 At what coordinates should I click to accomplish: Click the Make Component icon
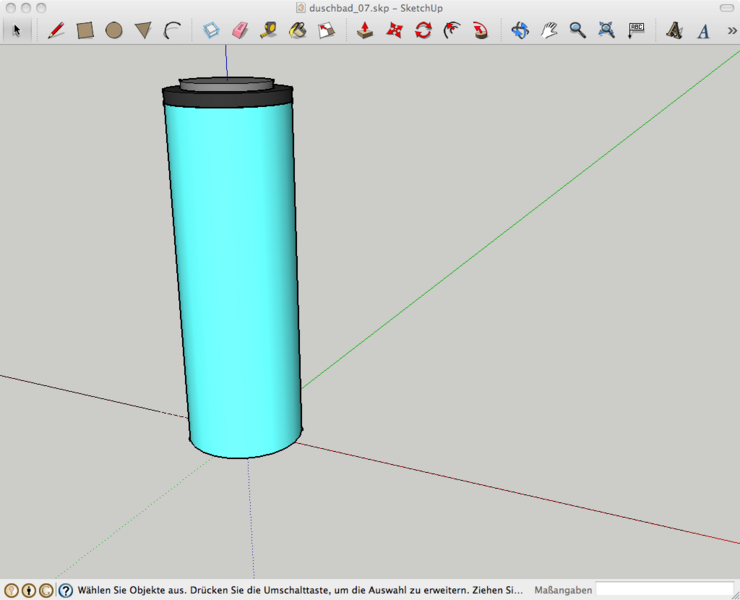tap(211, 30)
